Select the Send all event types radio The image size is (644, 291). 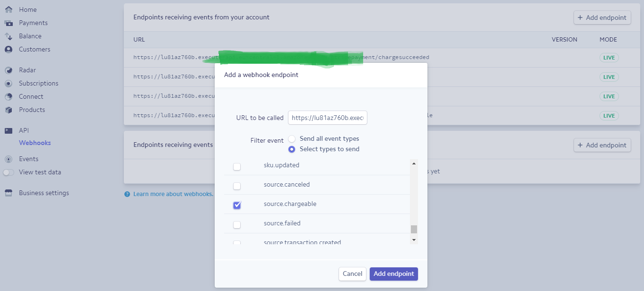point(292,139)
